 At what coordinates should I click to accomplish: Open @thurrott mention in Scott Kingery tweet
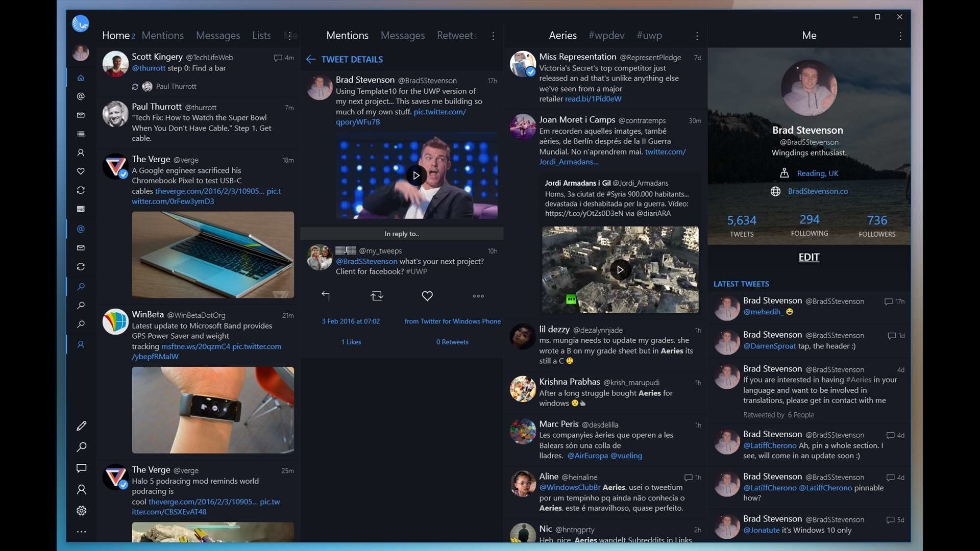pos(149,68)
